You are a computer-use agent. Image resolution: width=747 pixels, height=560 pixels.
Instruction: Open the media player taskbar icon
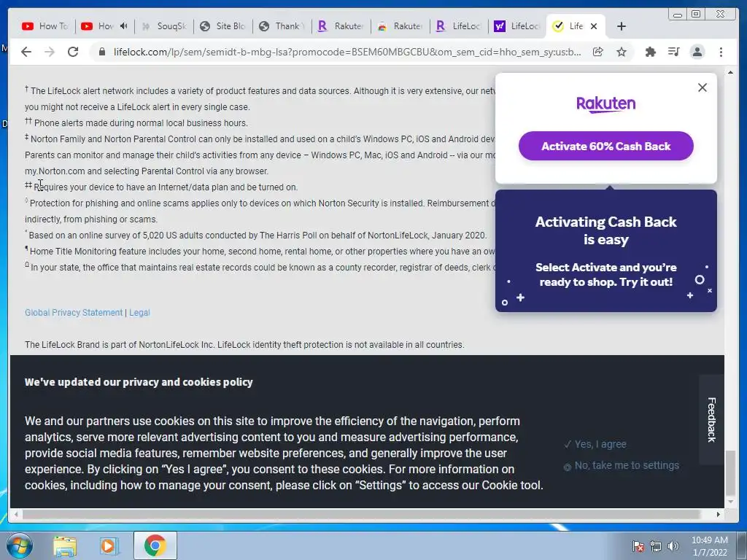coord(109,545)
